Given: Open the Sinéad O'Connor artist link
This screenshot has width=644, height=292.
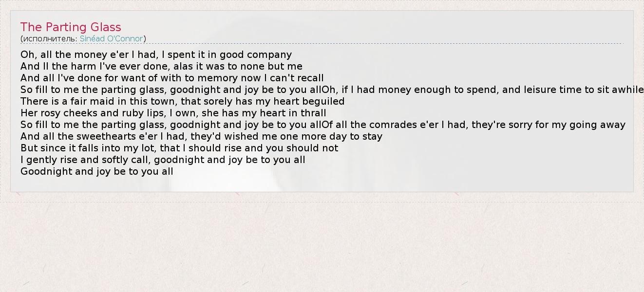Looking at the screenshot, I should point(111,39).
